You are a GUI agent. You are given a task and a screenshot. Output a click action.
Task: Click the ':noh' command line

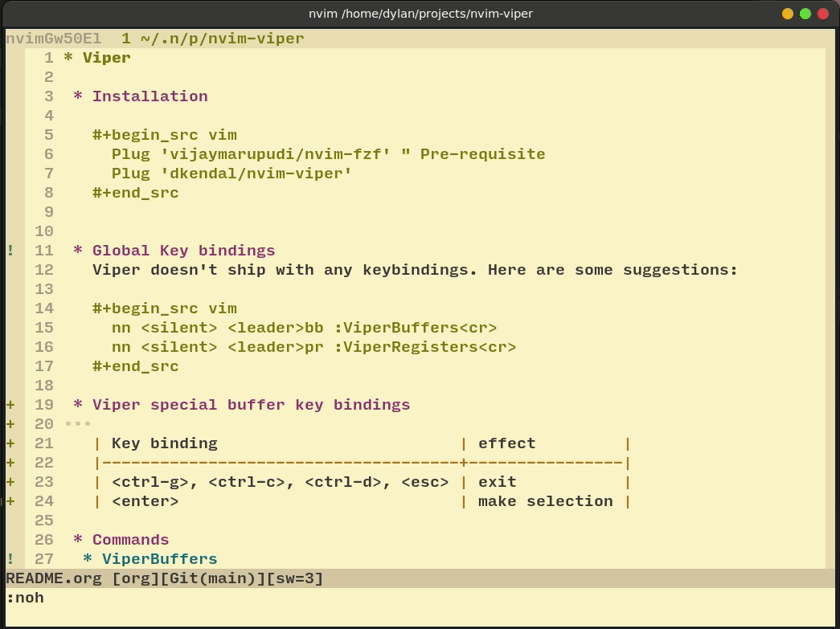click(x=25, y=598)
